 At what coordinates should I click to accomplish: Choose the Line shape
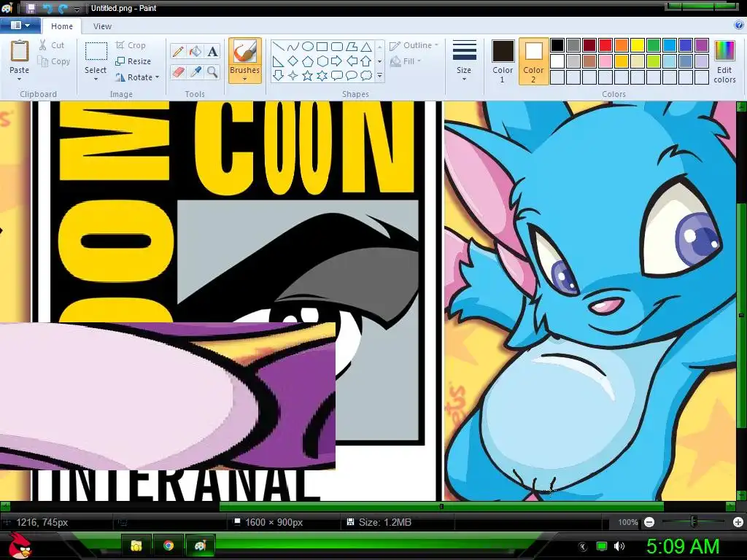(279, 47)
